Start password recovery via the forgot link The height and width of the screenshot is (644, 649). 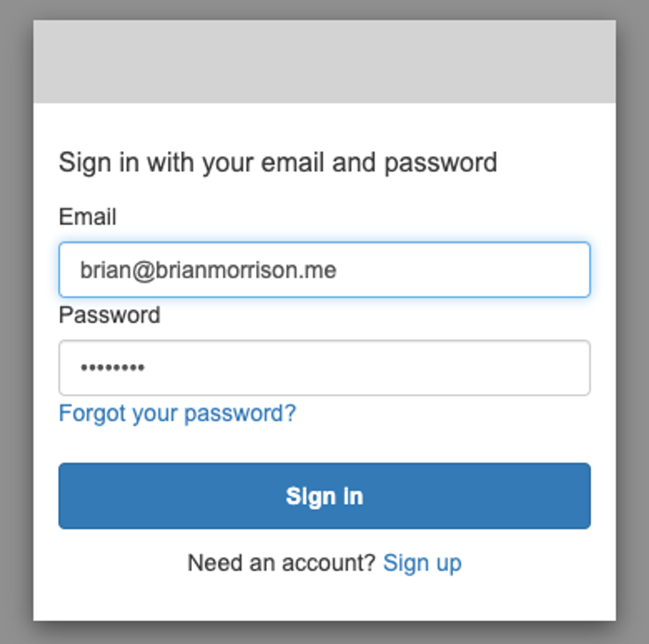(178, 413)
